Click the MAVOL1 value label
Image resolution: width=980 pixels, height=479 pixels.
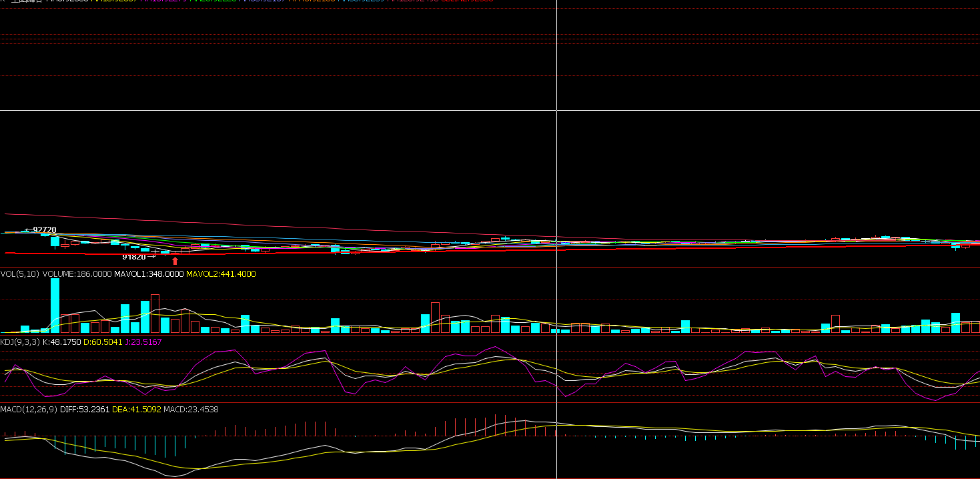tap(149, 274)
